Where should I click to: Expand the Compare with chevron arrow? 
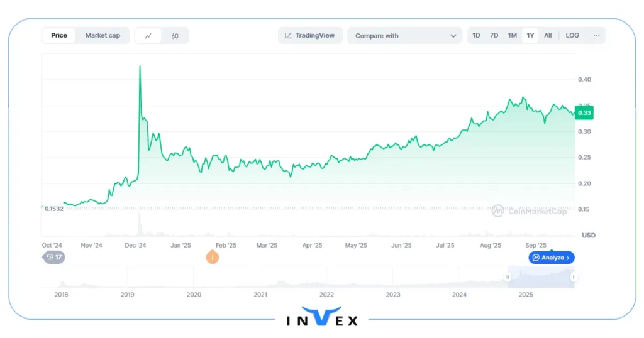[x=453, y=36]
